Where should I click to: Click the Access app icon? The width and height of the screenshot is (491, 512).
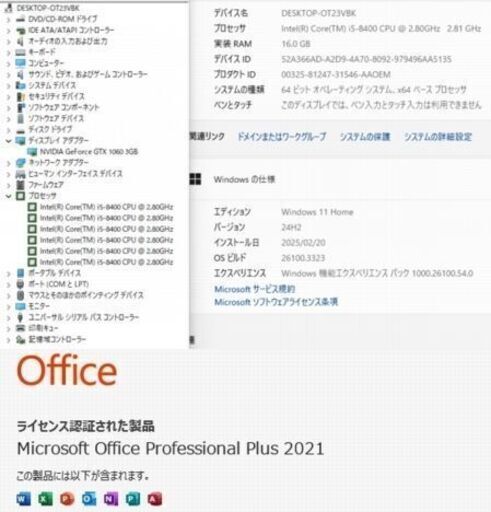[155, 499]
